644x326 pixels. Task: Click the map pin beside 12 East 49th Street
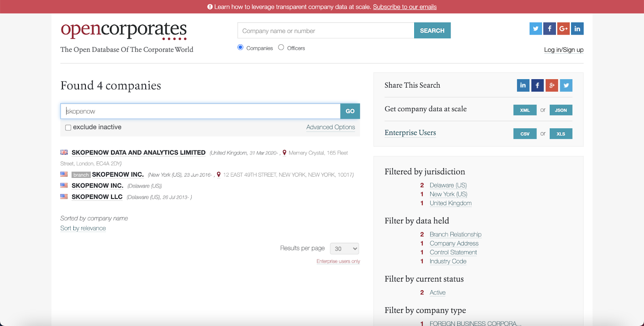click(219, 174)
